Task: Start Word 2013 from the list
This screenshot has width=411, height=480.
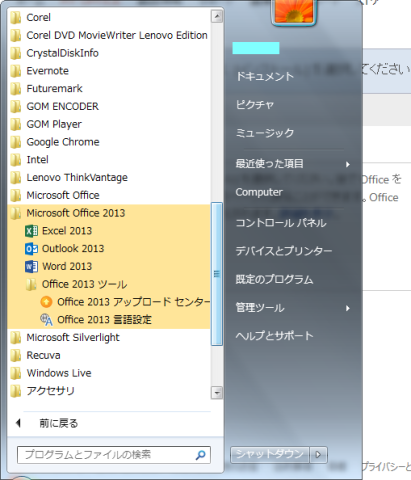Action: tap(109, 266)
